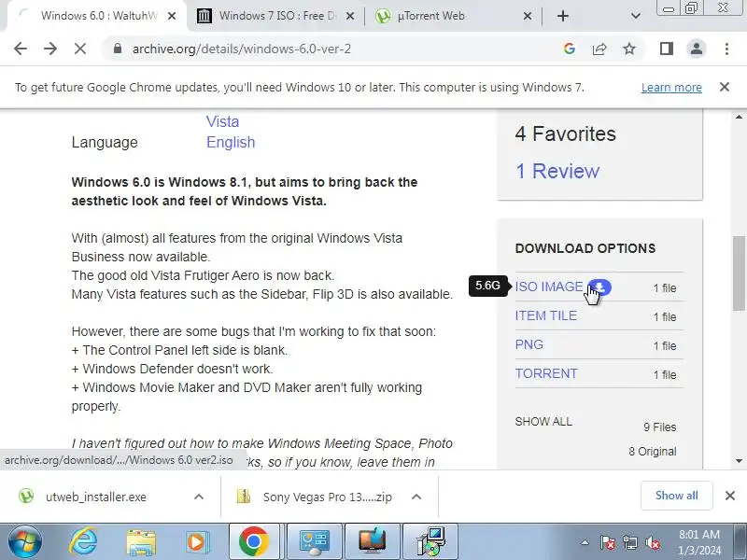Click SHOW ALL files link

coord(543,422)
